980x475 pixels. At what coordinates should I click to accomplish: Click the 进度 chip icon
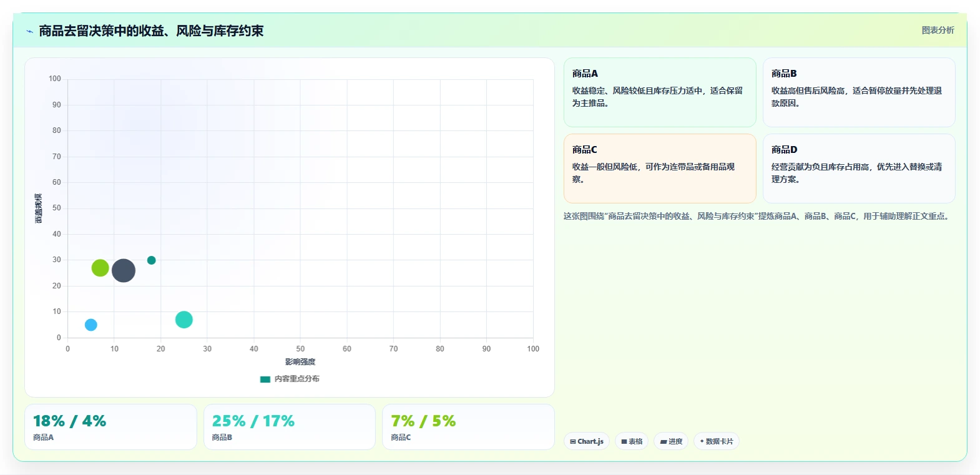(664, 441)
